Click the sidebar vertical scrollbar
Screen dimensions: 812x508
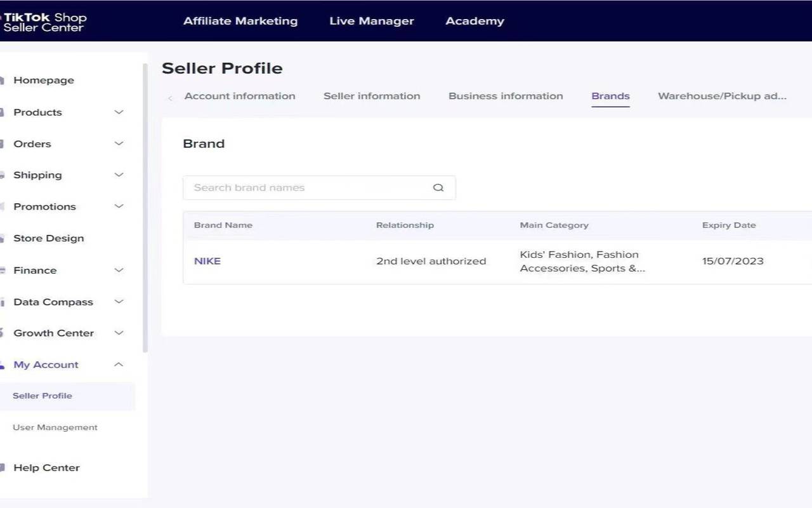[145, 210]
